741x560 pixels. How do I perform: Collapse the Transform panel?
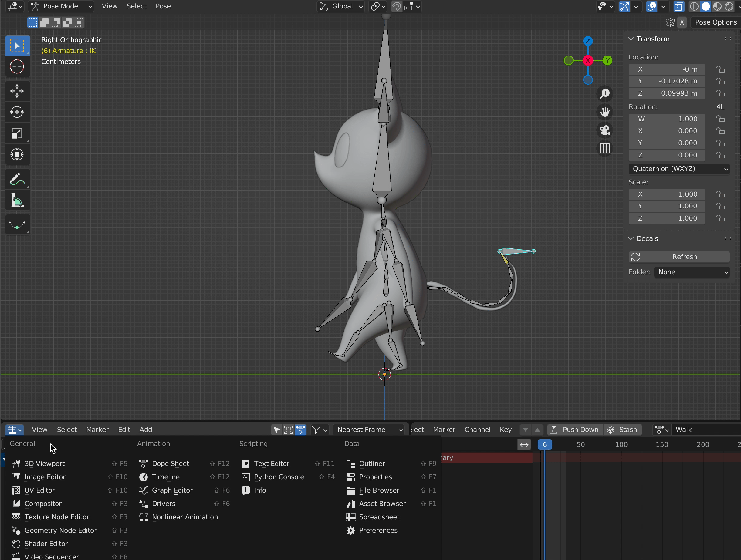(631, 39)
